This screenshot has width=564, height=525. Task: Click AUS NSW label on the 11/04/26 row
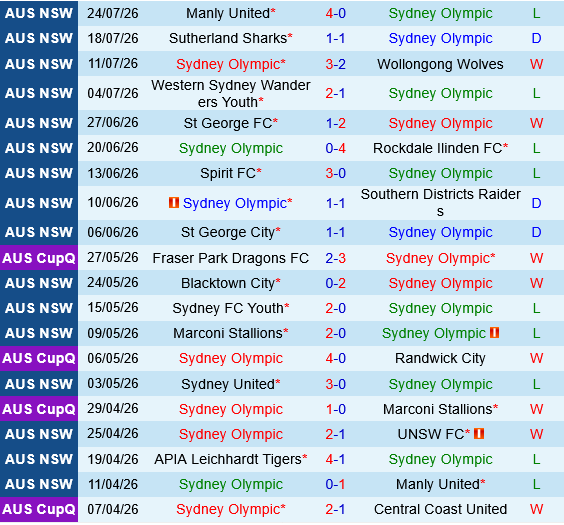[39, 484]
